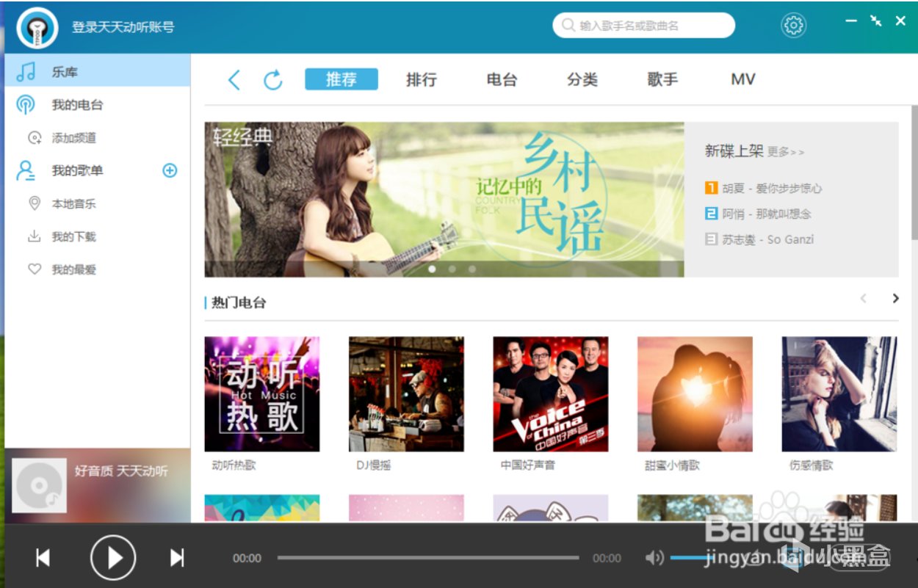
Task: Select 乐库 in the sidebar
Action: pyautogui.click(x=97, y=72)
